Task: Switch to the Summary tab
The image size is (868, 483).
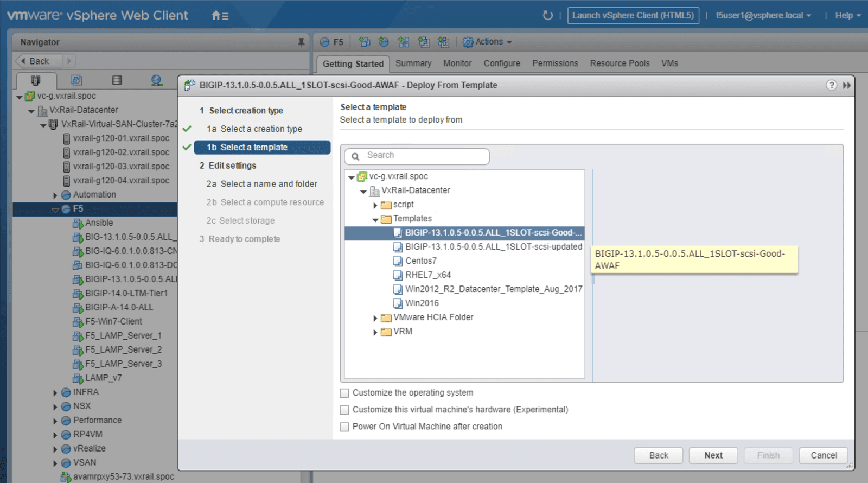Action: click(413, 63)
